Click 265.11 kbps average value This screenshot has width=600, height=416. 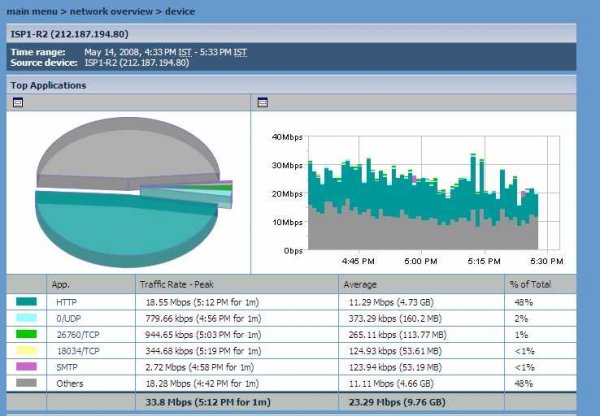click(x=398, y=335)
